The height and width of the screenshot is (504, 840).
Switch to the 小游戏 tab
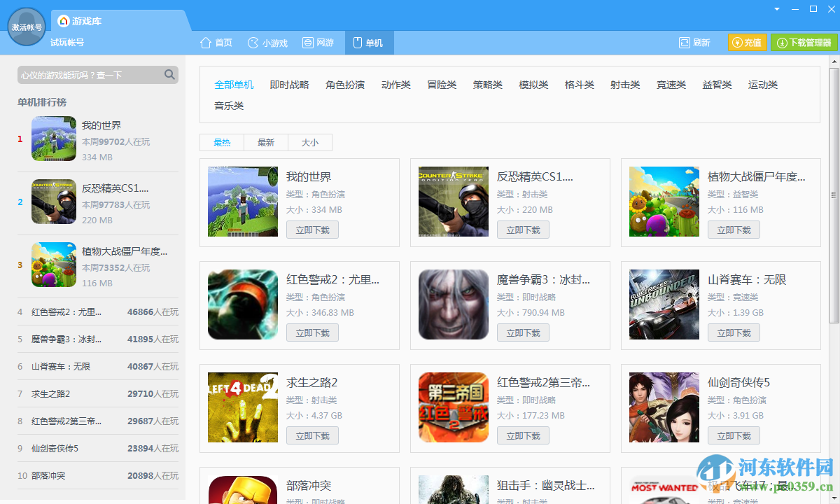pos(267,43)
